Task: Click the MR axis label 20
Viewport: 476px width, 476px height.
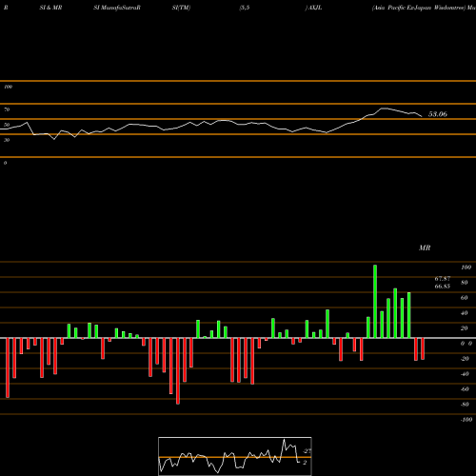Action: 465,328
